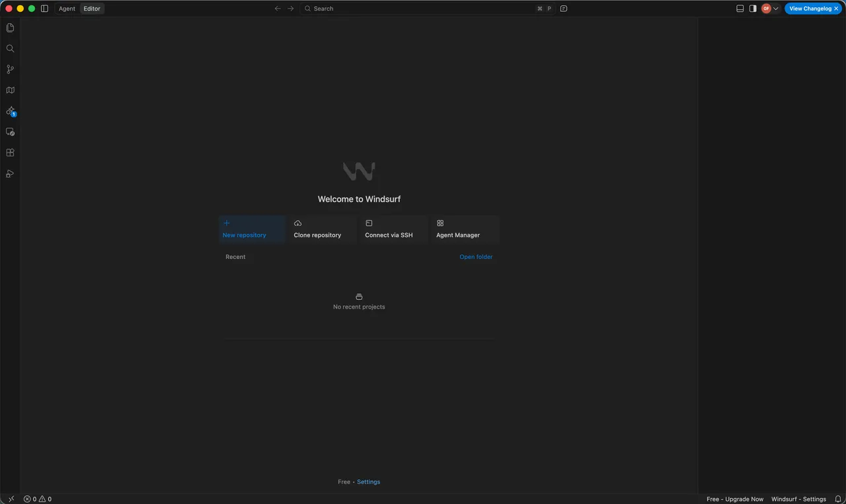
Task: Click the chat bubble icon beside search bar
Action: tap(564, 9)
